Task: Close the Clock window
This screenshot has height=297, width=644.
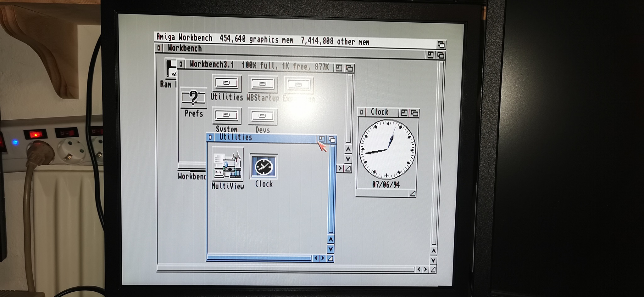Action: click(362, 112)
